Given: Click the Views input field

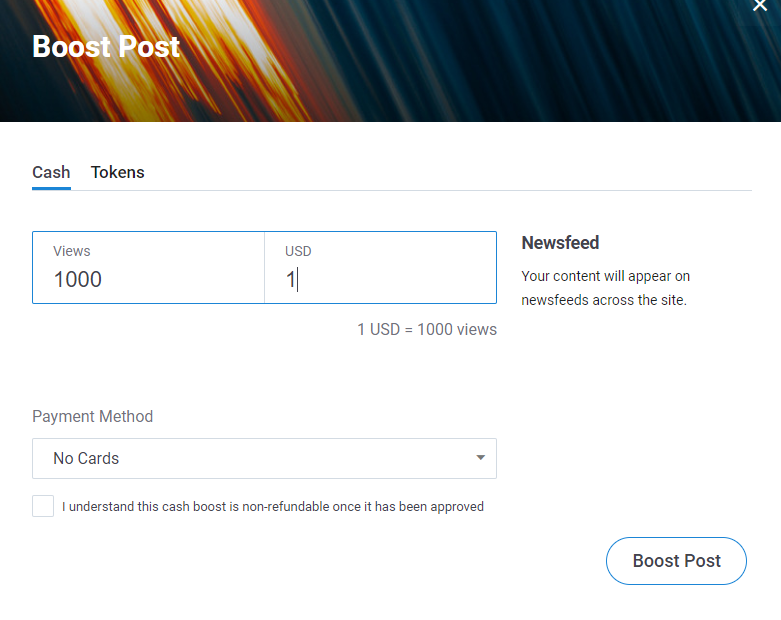Looking at the screenshot, I should pos(148,267).
